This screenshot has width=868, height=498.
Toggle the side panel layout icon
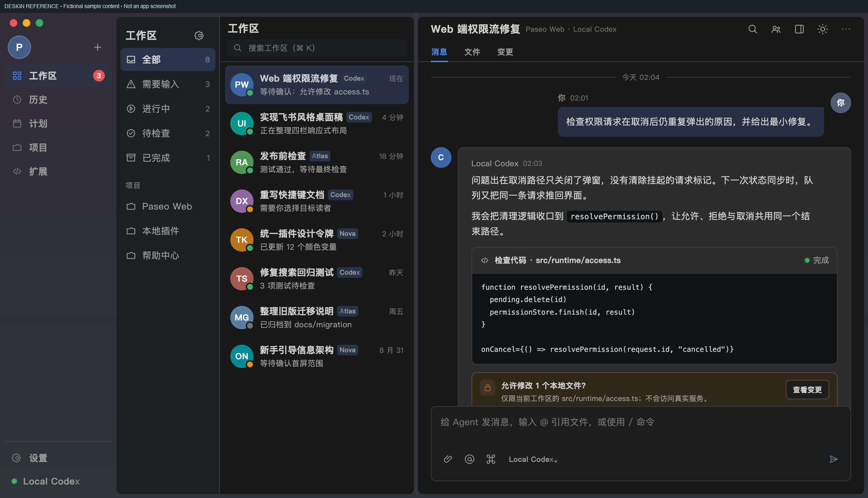point(799,29)
